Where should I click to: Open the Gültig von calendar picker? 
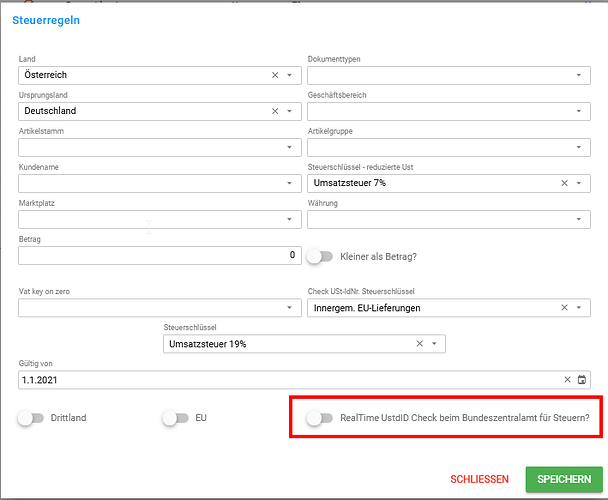(582, 380)
